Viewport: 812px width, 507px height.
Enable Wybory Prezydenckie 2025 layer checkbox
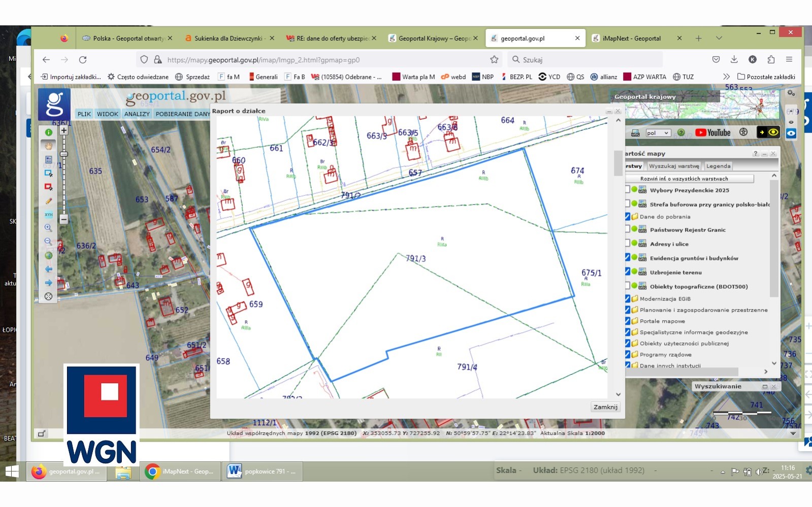point(628,190)
